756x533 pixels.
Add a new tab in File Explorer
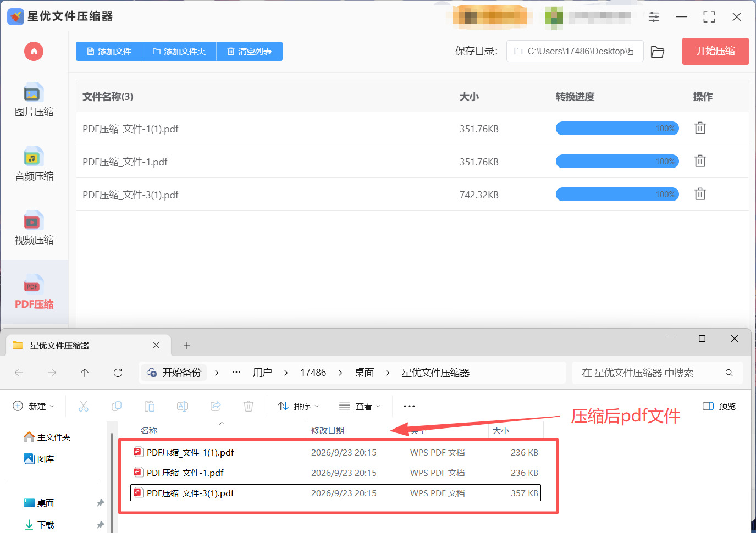point(187,346)
